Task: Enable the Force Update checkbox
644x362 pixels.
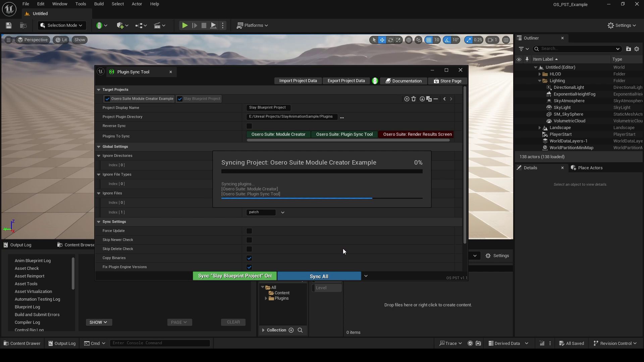Action: coord(249,231)
